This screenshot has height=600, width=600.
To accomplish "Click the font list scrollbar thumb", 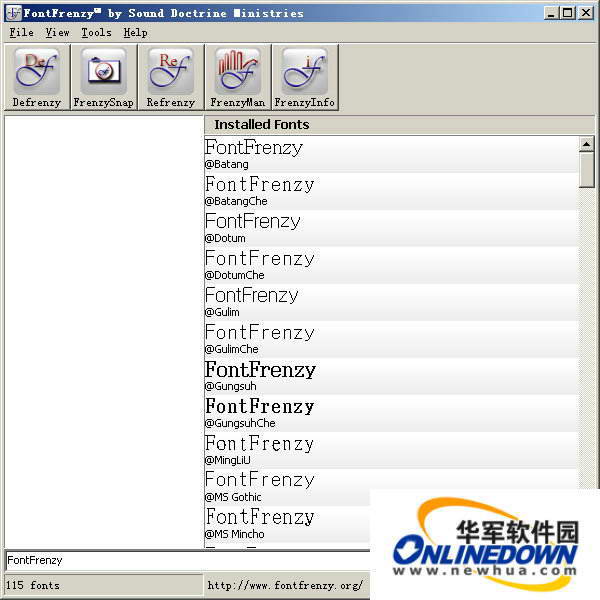I will pos(586,170).
